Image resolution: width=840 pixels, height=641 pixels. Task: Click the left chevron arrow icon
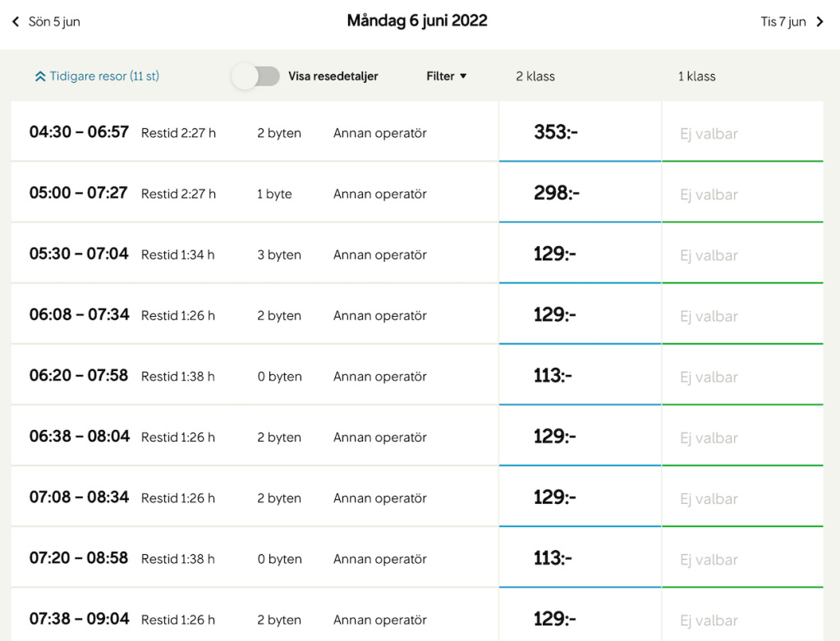pyautogui.click(x=16, y=21)
